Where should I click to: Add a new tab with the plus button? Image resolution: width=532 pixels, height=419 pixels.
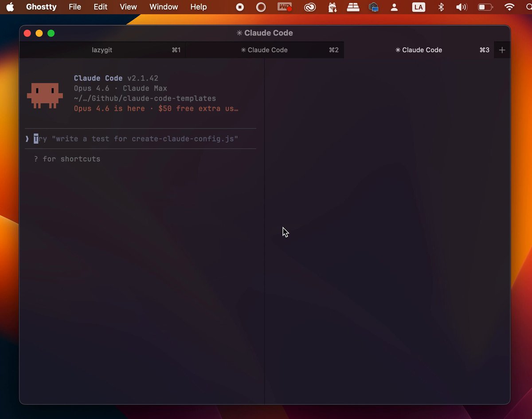tap(502, 50)
